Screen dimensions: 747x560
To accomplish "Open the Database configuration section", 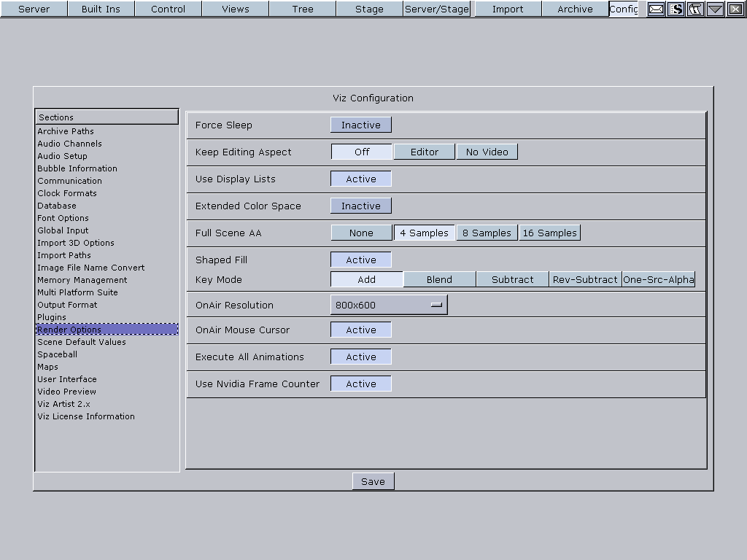I will [55, 206].
